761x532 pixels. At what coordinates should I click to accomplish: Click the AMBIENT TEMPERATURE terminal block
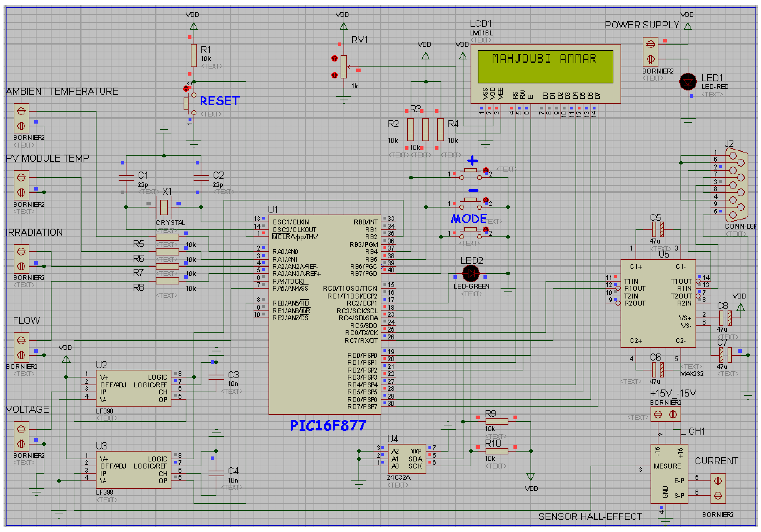(x=22, y=118)
